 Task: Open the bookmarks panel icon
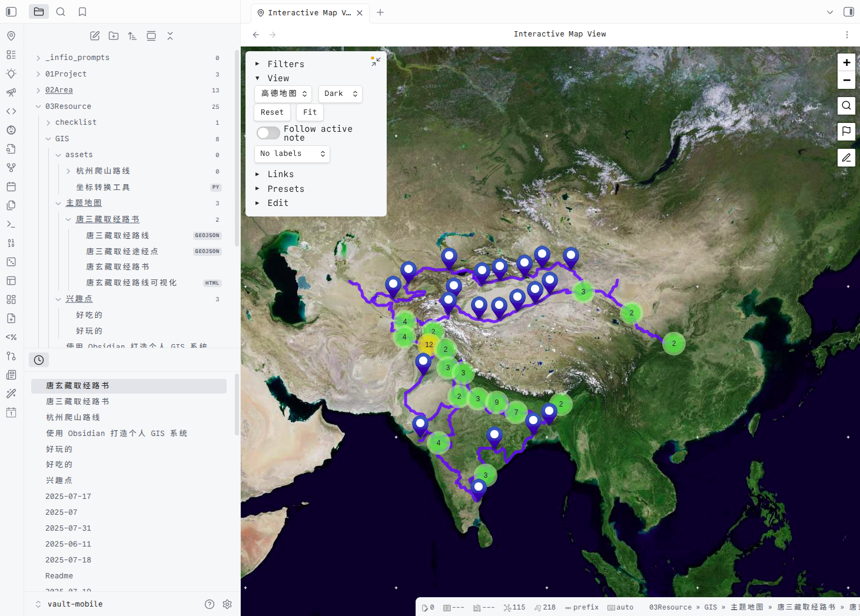pyautogui.click(x=82, y=12)
